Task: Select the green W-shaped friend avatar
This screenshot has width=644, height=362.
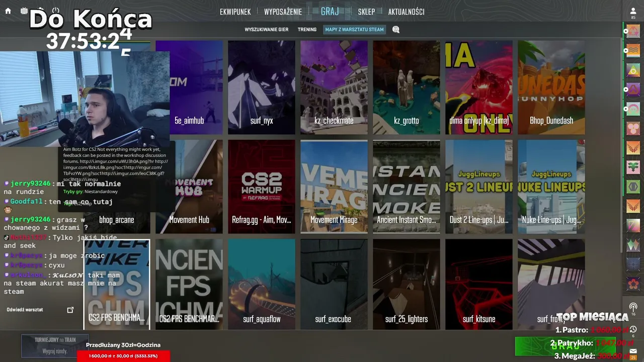Action: click(633, 245)
